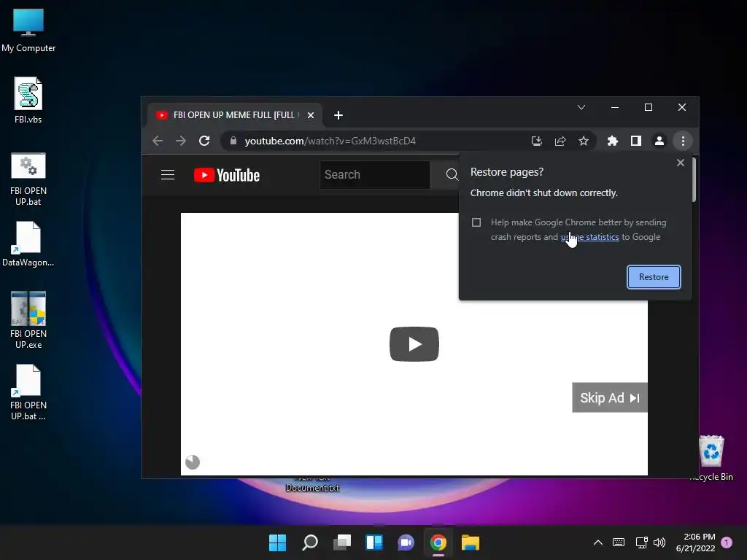Open the My Computer desktop icon
This screenshot has height=560, width=747.
tap(28, 31)
